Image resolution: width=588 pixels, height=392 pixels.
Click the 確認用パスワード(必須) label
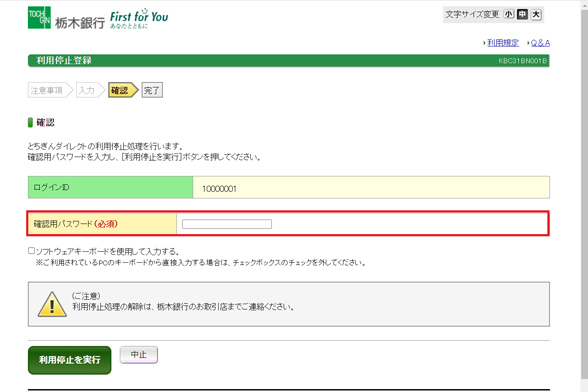click(76, 224)
